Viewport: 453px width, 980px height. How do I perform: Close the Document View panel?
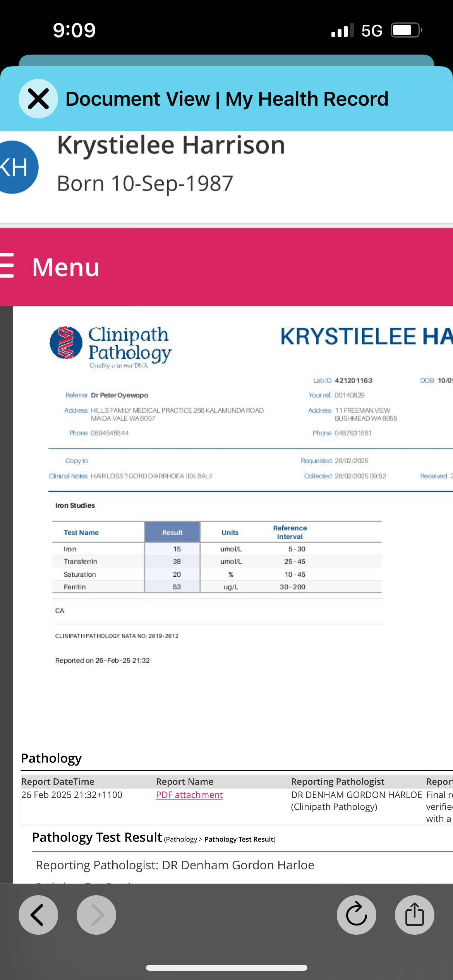[x=38, y=99]
